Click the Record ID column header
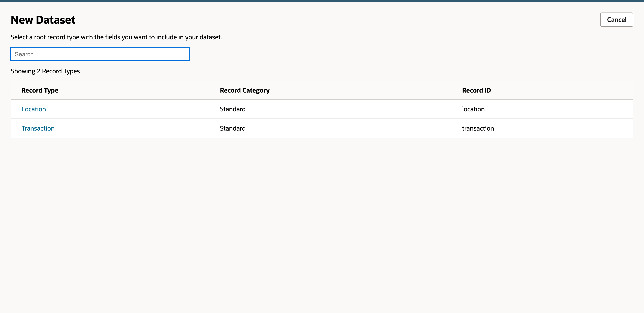 [476, 90]
